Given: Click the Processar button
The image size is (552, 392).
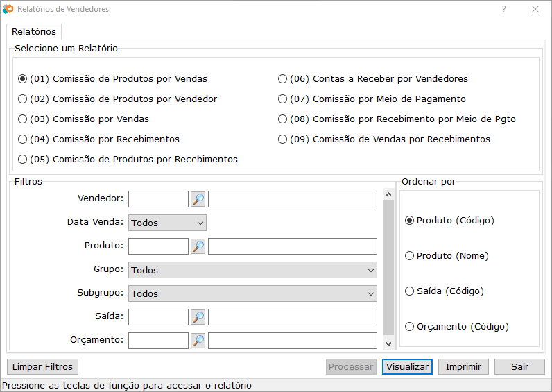Looking at the screenshot, I should (x=351, y=366).
